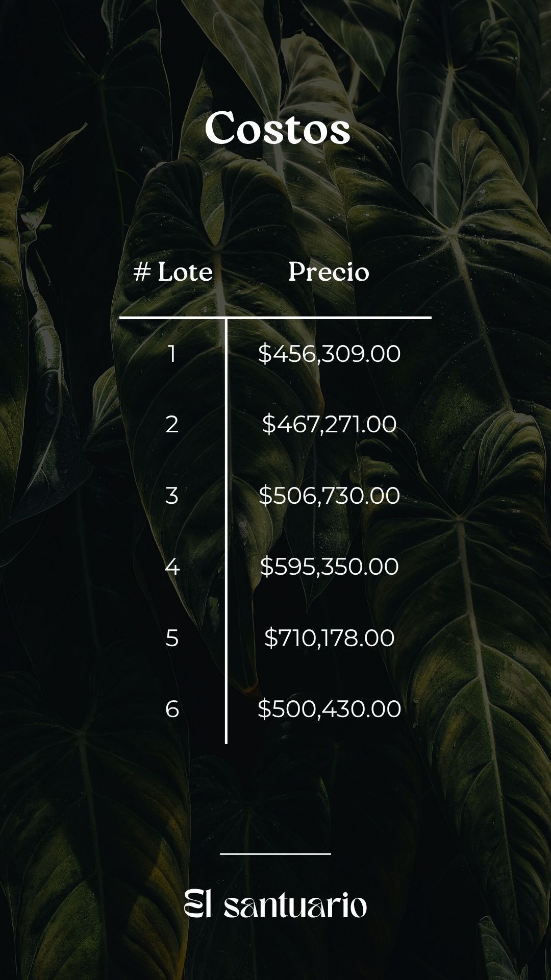The width and height of the screenshot is (551, 980).
Task: Click lot number 3
Action: coord(172,496)
